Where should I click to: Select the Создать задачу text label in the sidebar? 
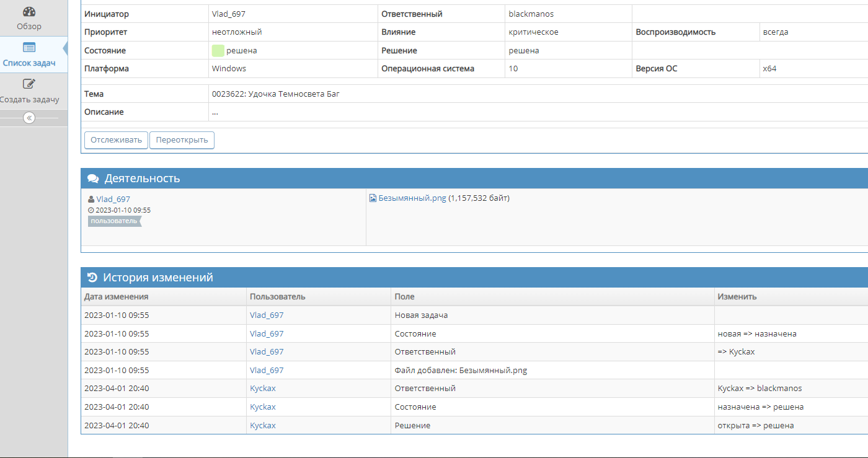(x=30, y=100)
